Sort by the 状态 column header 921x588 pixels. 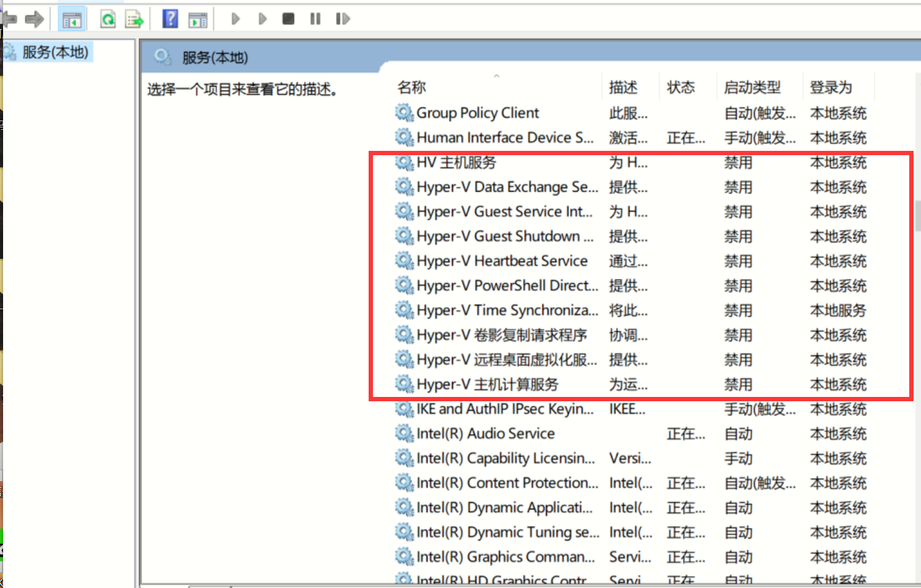click(x=681, y=88)
